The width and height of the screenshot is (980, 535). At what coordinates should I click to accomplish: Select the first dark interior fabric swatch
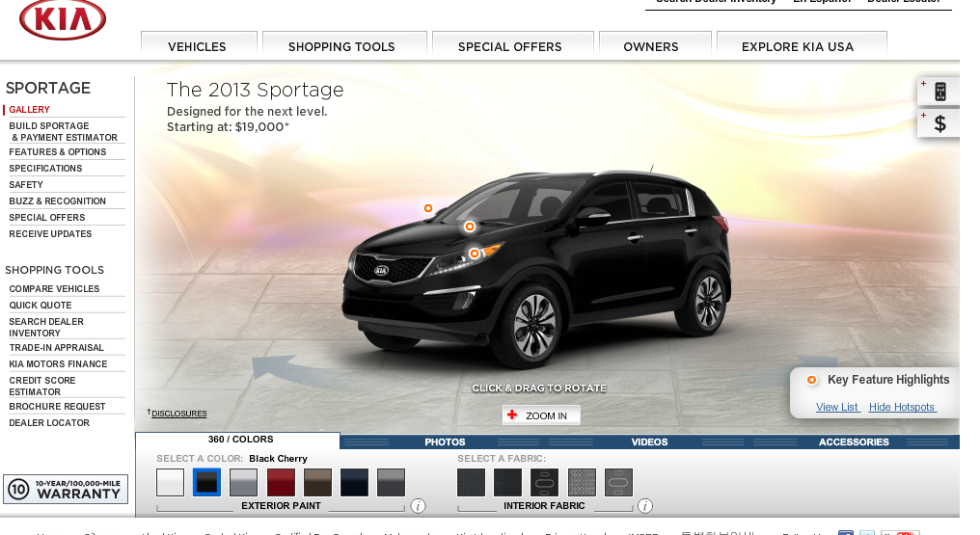[471, 482]
